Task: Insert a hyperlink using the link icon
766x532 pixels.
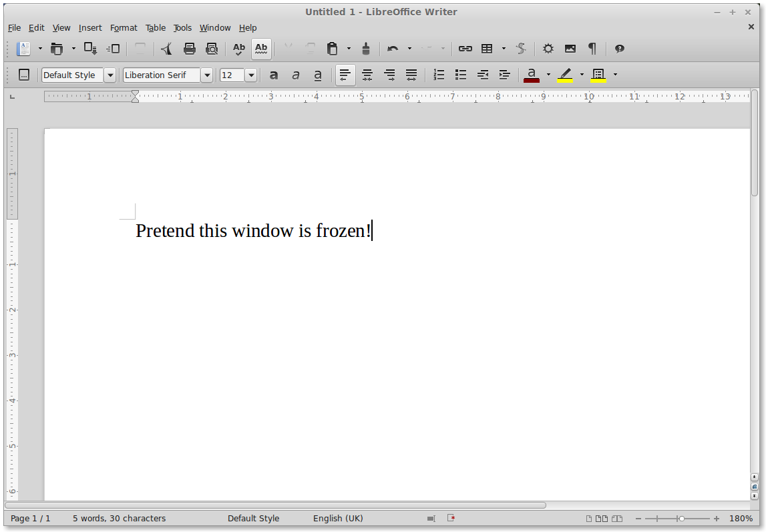Action: [x=465, y=49]
